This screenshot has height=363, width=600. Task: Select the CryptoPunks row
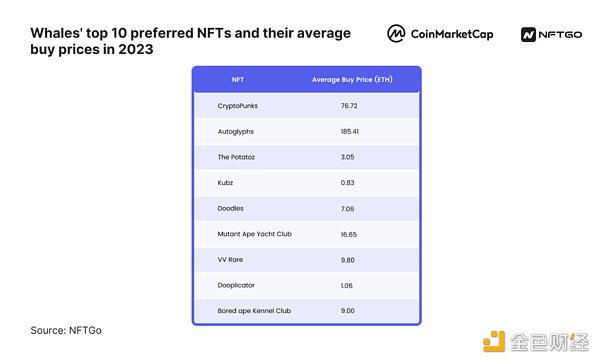(307, 106)
